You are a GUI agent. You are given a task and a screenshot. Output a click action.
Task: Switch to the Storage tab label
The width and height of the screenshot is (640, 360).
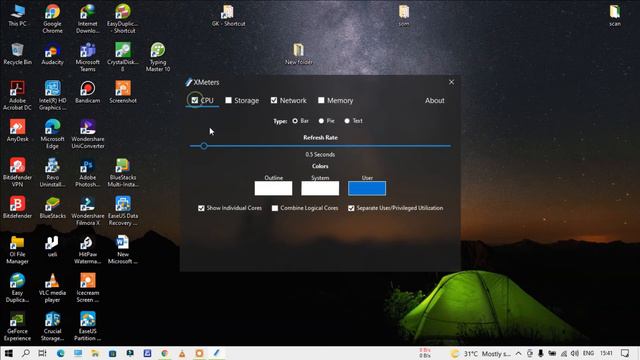pyautogui.click(x=247, y=100)
